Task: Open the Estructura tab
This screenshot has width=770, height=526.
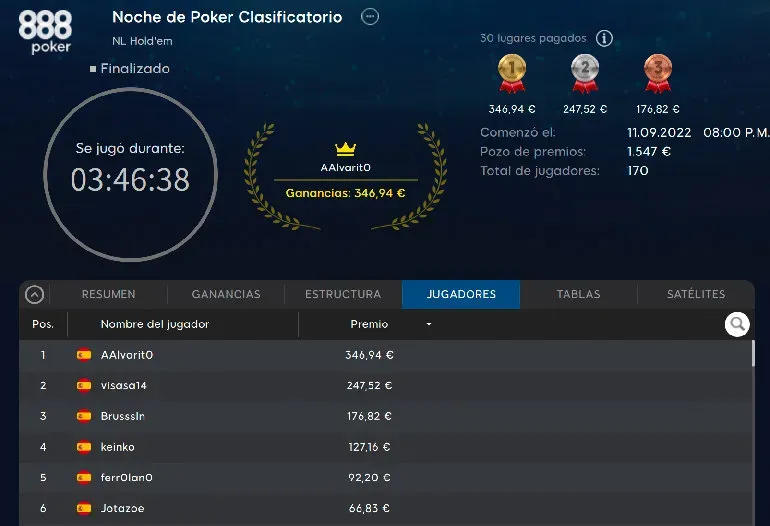Action: (x=343, y=294)
